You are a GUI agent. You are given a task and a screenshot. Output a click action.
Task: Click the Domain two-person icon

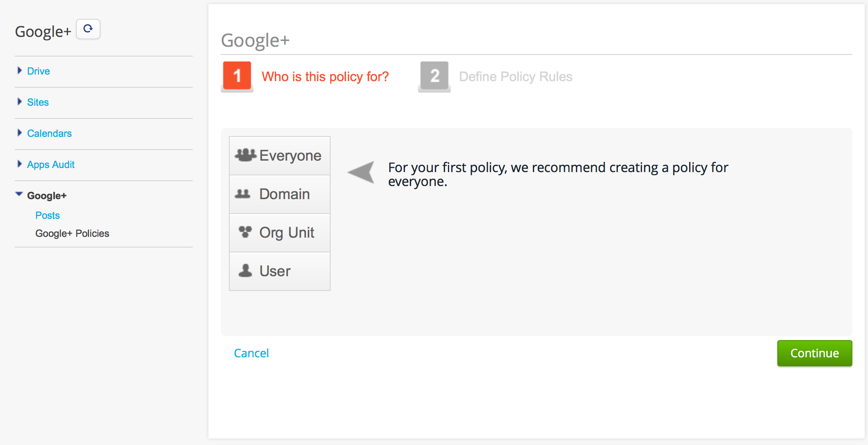pos(242,194)
